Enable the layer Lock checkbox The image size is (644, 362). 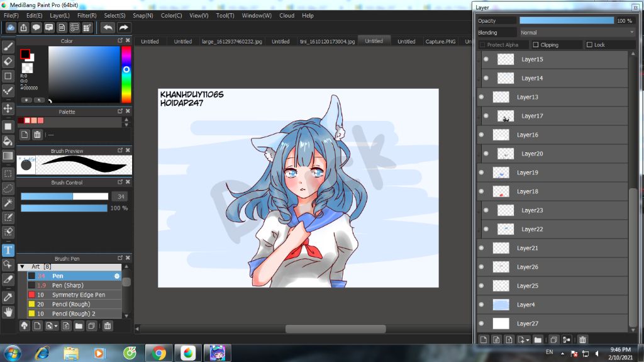589,45
